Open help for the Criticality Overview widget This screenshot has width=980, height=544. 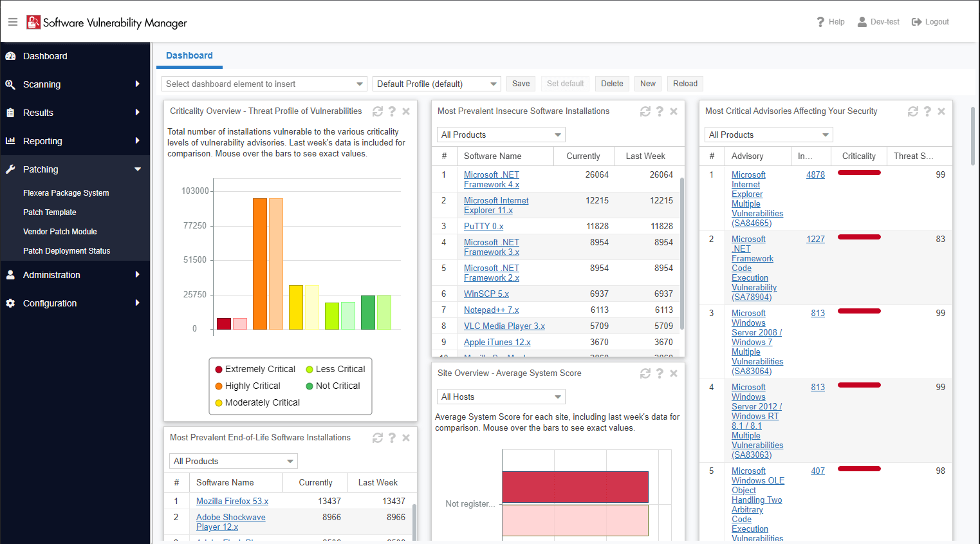pos(392,111)
